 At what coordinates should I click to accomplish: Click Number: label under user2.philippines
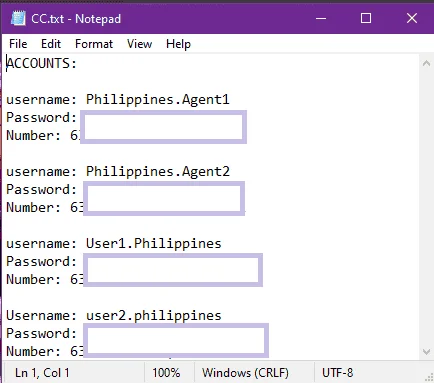click(34, 351)
